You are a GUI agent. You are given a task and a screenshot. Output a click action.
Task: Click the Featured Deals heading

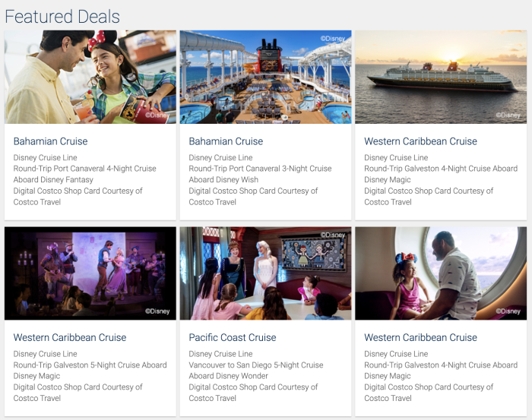[x=62, y=16]
